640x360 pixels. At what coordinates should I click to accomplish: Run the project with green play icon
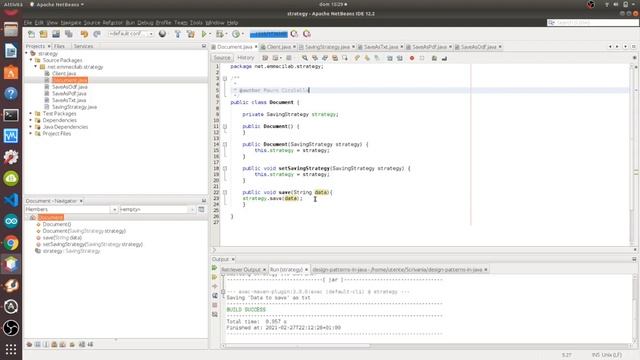coord(204,34)
